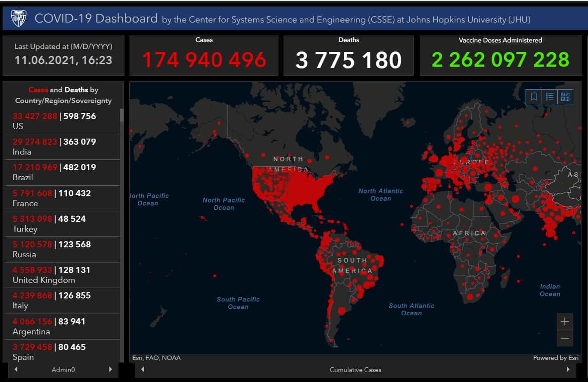Viewport: 588px width, 382px height.
Task: Select the Cumulative Cases map tab
Action: [355, 369]
